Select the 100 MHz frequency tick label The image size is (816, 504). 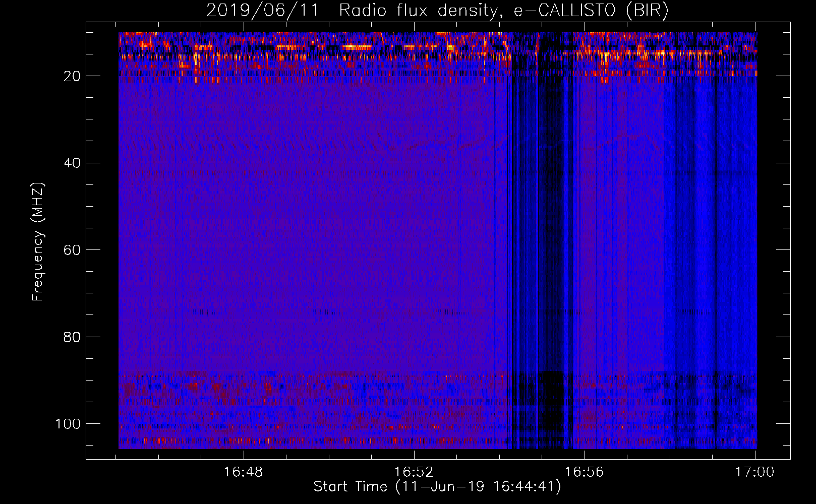tap(68, 424)
